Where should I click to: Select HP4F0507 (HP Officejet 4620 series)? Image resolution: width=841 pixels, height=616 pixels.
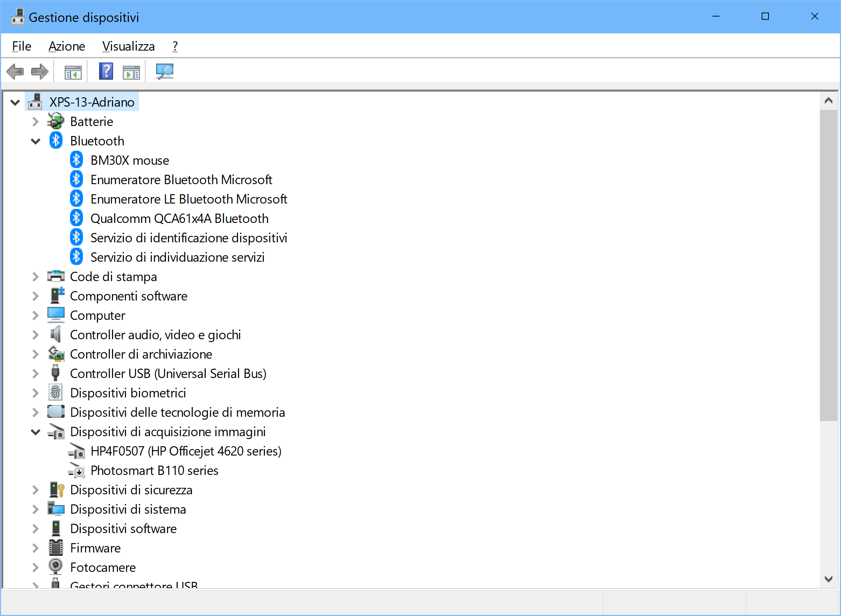tap(186, 451)
